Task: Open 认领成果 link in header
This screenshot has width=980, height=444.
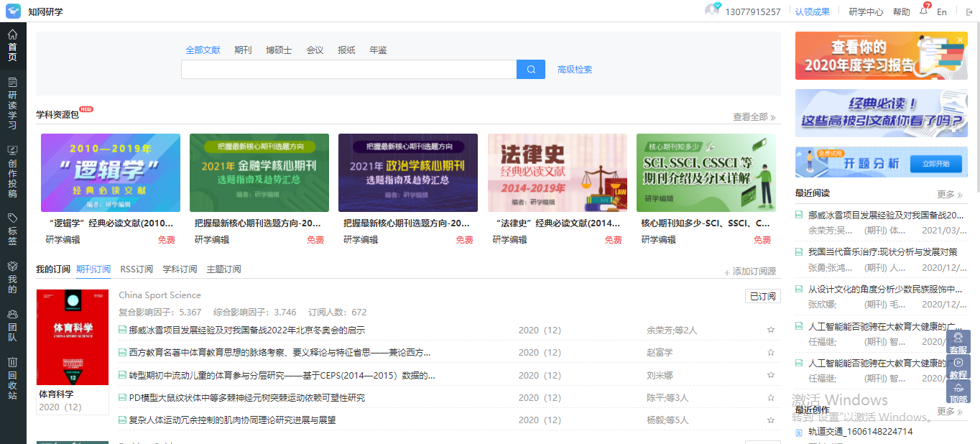Action: tap(812, 11)
